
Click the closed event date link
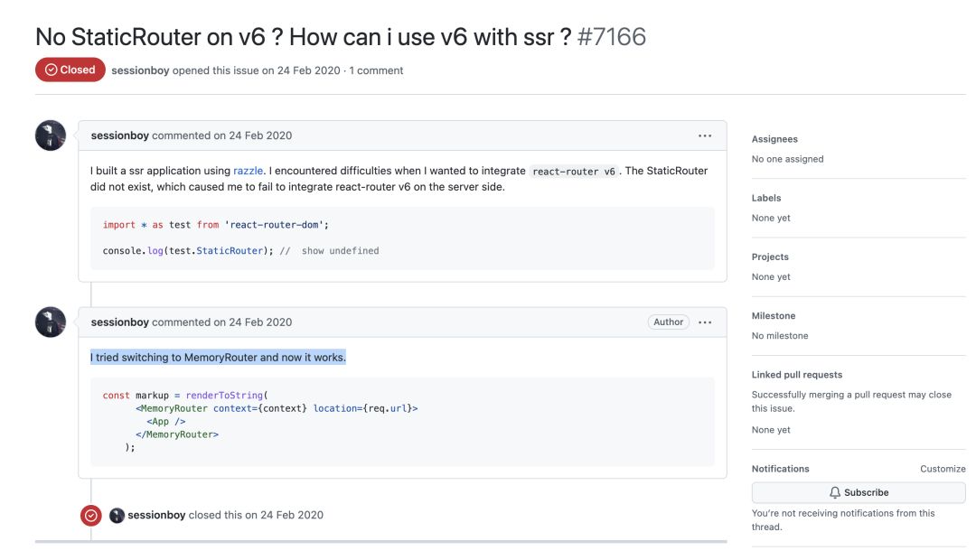pos(291,515)
